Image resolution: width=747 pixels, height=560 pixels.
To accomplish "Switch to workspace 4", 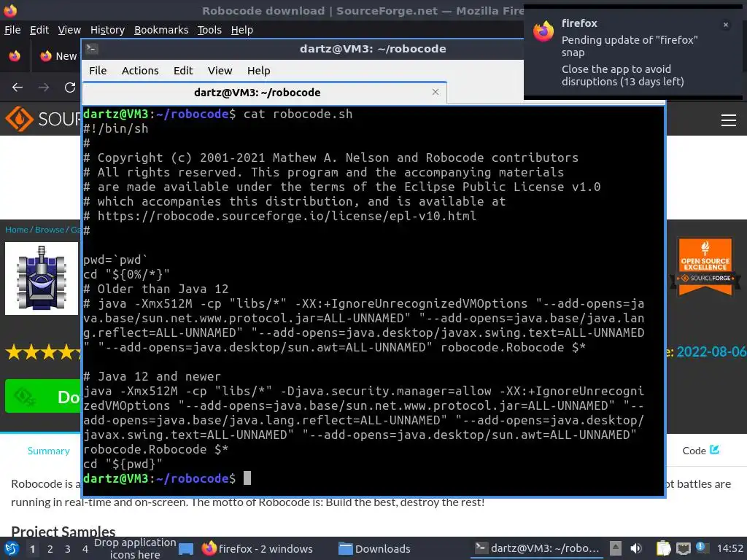I will tap(85, 549).
